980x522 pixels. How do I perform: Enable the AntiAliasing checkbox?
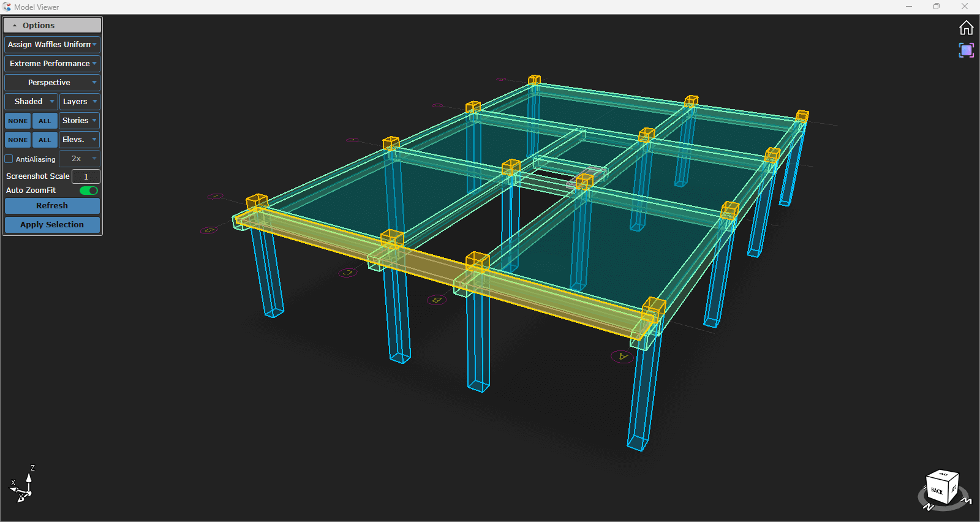(9, 159)
